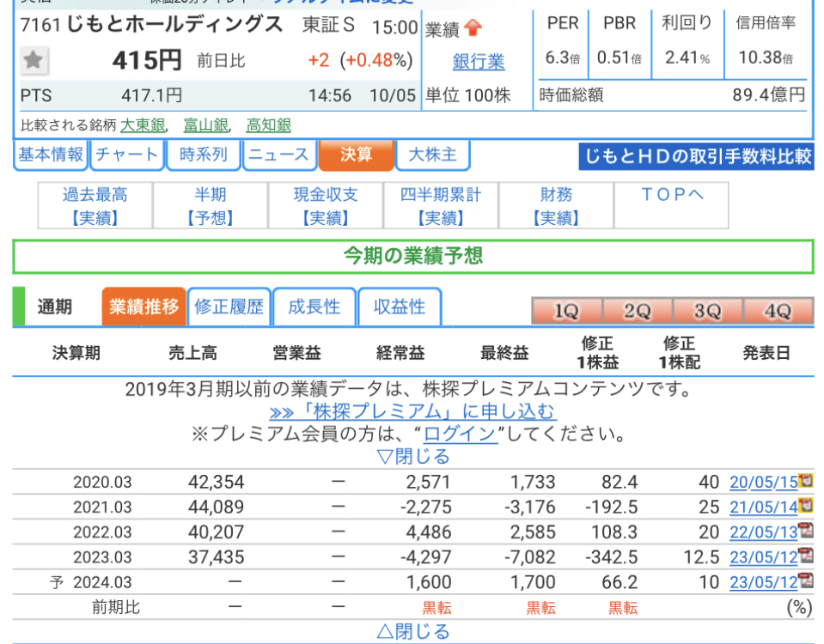
Task: Click the 2022.03 sales value 40,207
Action: [217, 532]
